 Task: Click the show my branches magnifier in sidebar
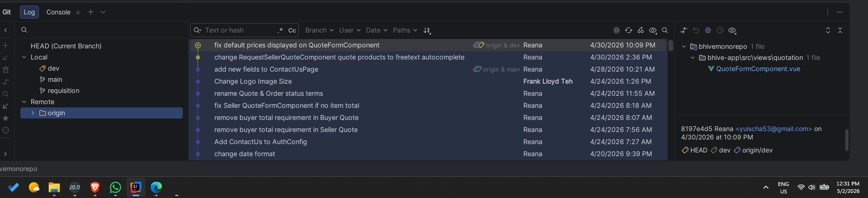pos(6,94)
